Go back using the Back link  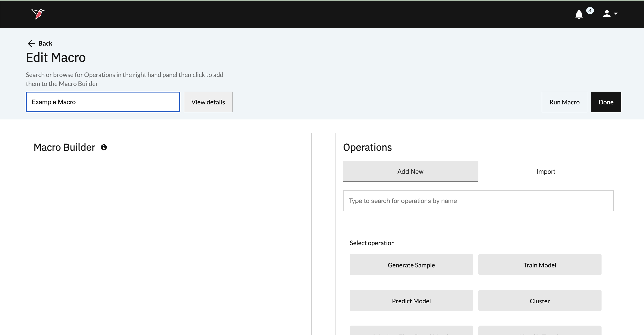pyautogui.click(x=45, y=44)
